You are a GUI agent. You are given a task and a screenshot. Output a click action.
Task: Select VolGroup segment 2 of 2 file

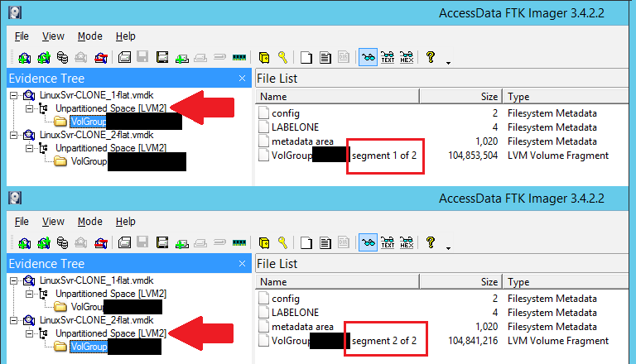[344, 341]
